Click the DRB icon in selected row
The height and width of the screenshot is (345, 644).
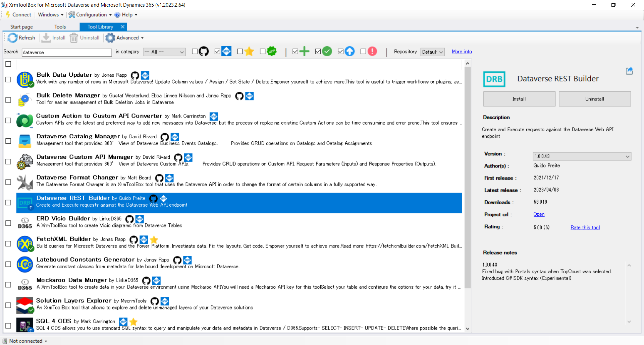(25, 203)
